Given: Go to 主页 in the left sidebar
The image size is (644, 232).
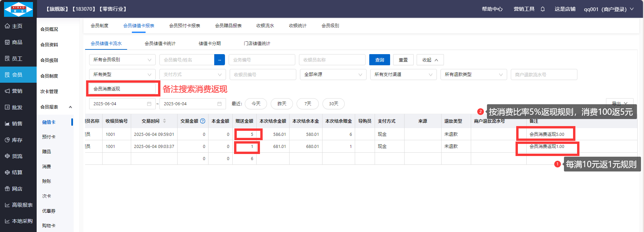Looking at the screenshot, I should pyautogui.click(x=17, y=26).
